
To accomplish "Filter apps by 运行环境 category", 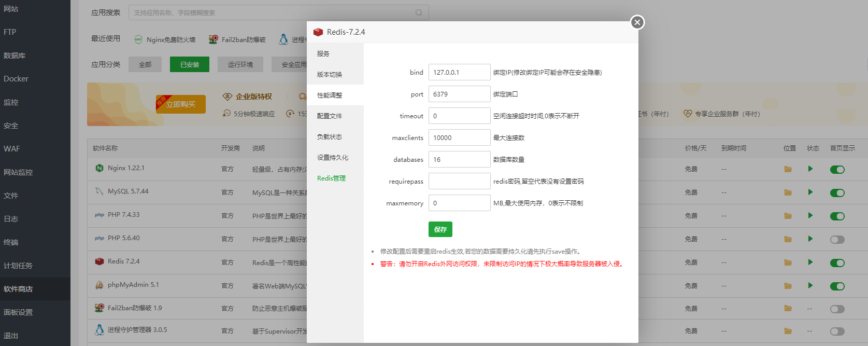I will click(240, 64).
